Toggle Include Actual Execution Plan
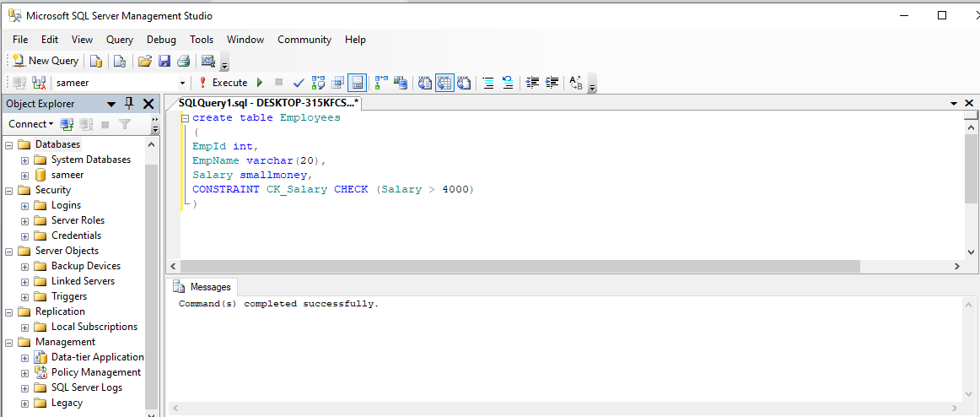This screenshot has height=417, width=980. pyautogui.click(x=381, y=83)
